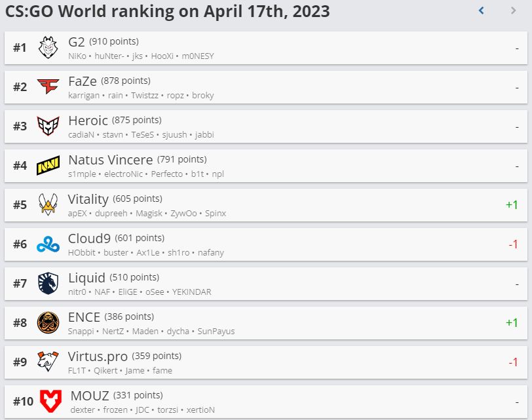Go to previous ranking with left arrow

tap(481, 10)
